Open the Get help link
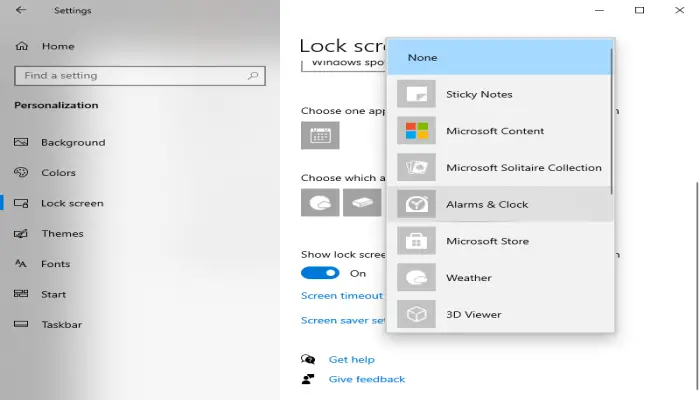Image resolution: width=700 pixels, height=400 pixels. coord(351,359)
